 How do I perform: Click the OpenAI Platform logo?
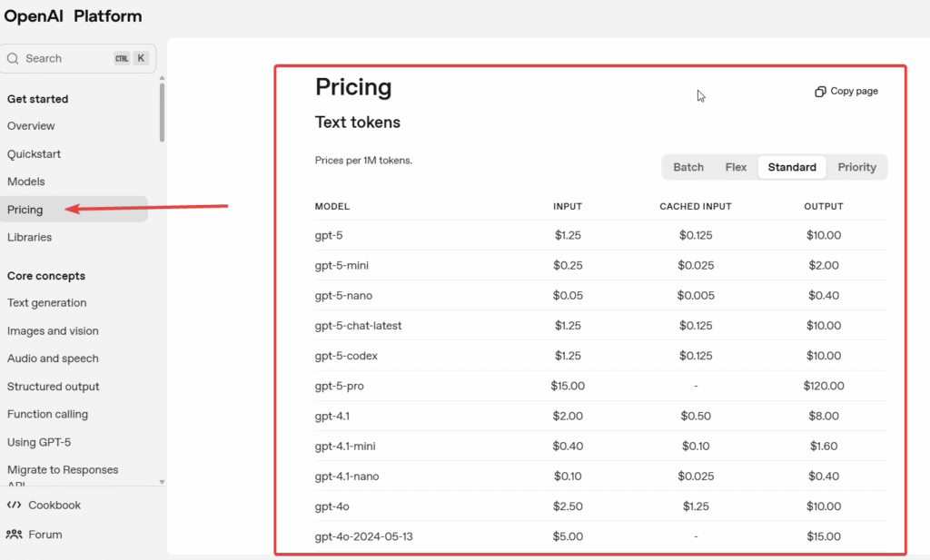[x=73, y=16]
